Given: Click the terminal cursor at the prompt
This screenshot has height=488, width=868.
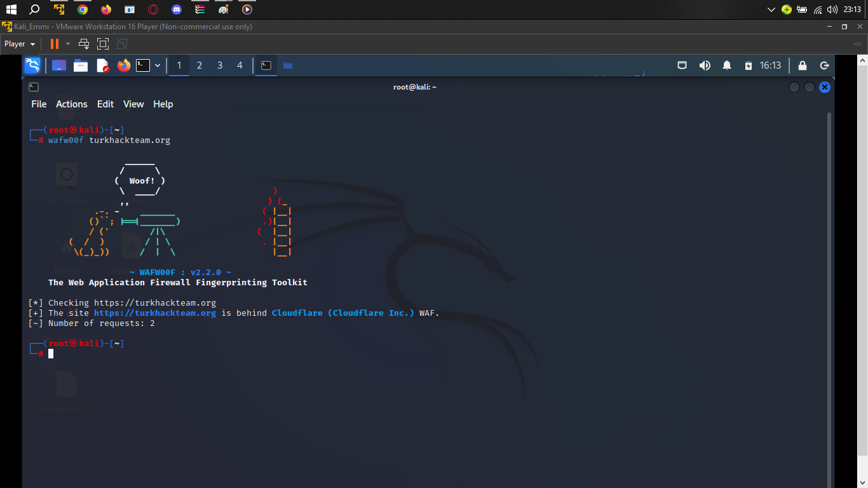Looking at the screenshot, I should click(51, 353).
